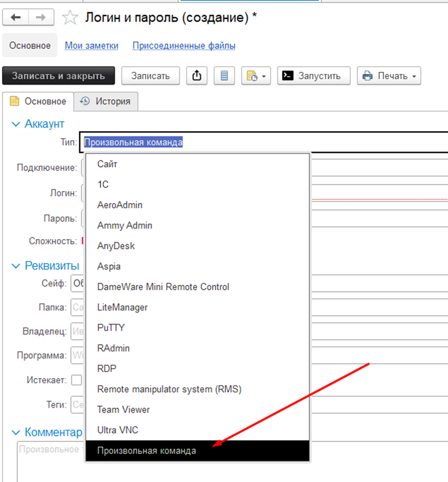Open the Присоединенные файлы link
448x482 pixels.
coord(184,46)
